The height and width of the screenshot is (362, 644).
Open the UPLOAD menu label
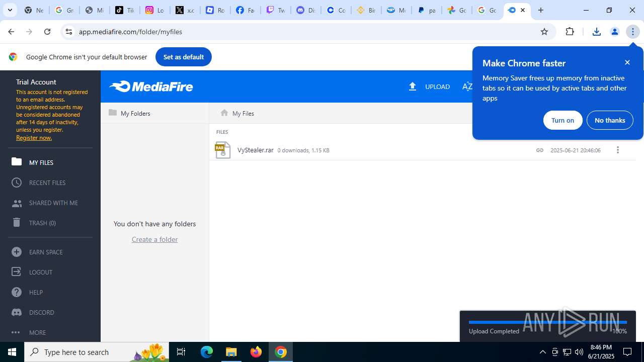point(437,86)
